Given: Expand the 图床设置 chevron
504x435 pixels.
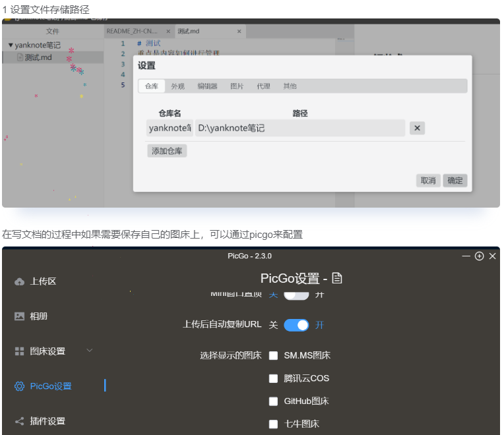Looking at the screenshot, I should click(x=90, y=350).
